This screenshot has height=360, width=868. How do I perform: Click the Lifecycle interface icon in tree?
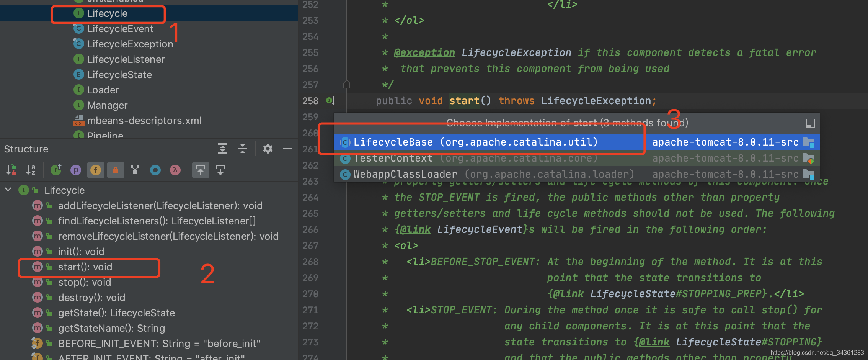tap(78, 13)
